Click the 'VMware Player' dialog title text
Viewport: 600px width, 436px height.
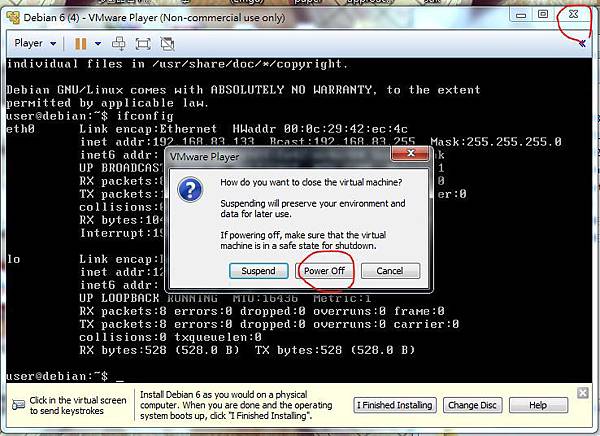205,157
